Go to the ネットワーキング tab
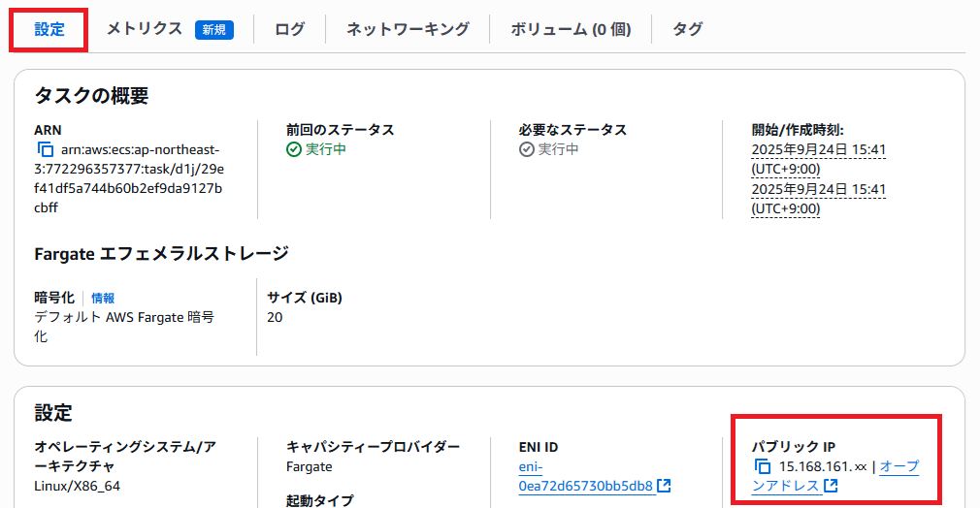The height and width of the screenshot is (508, 980). coord(408,29)
